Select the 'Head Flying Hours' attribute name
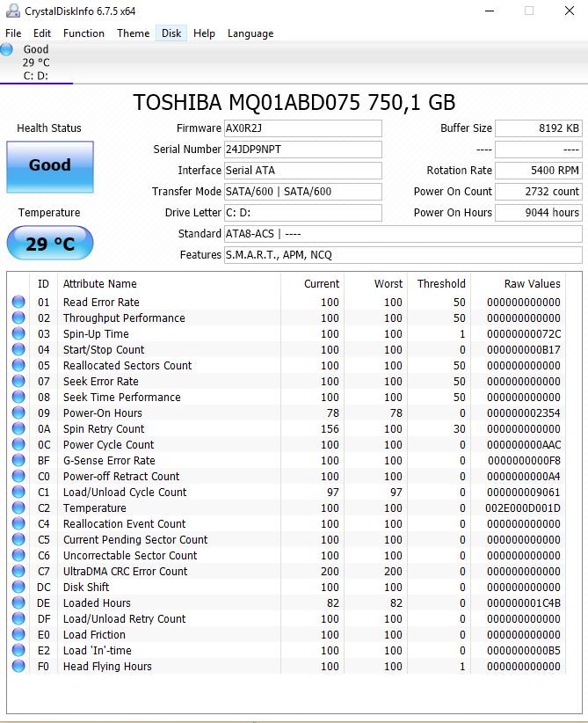The height and width of the screenshot is (723, 588). coord(107,667)
